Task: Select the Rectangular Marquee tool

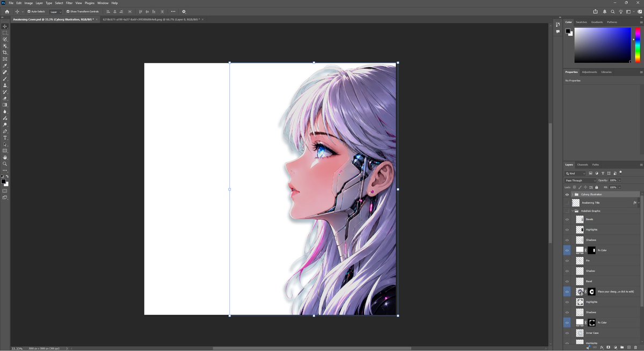Action: pos(5,33)
